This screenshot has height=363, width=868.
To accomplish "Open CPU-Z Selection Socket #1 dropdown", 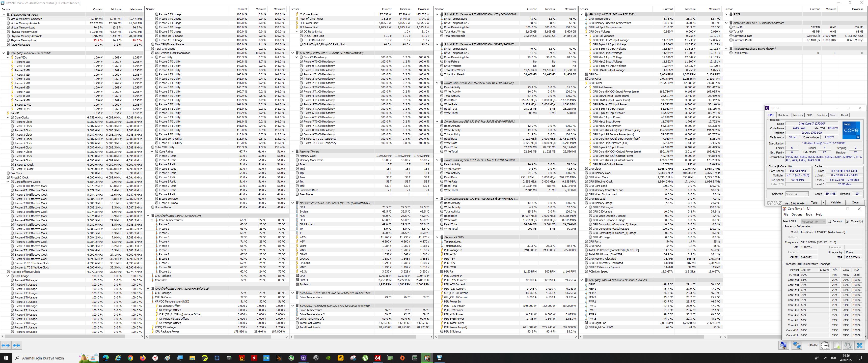I will pos(797,194).
